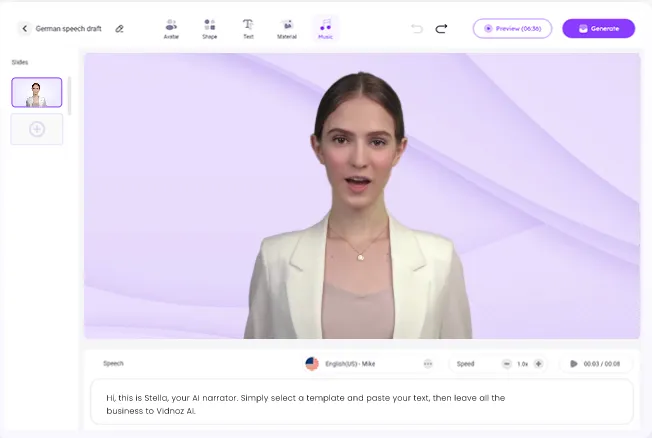
Task: Increase speech speed with plus
Action: point(538,364)
